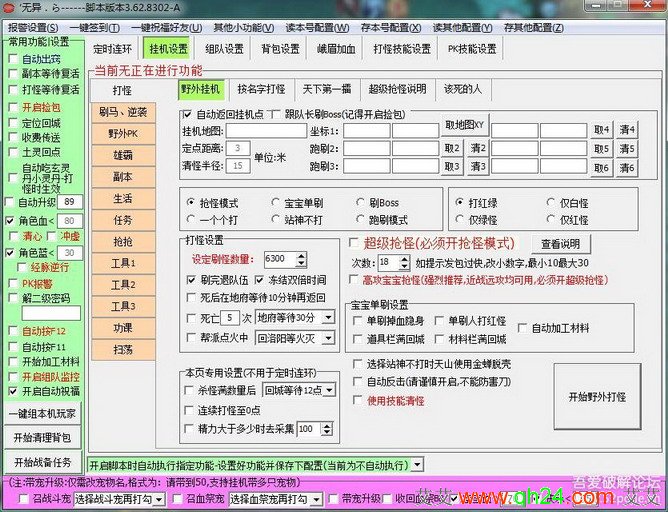Enable the 自动出窍 checkbox
This screenshot has height=512, width=668.
click(14, 59)
